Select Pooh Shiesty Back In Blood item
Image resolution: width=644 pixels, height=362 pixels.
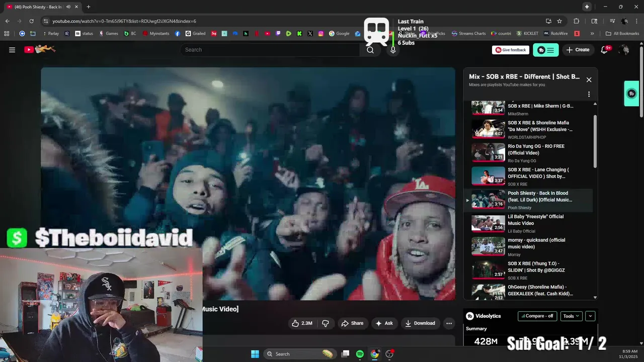[x=528, y=200]
